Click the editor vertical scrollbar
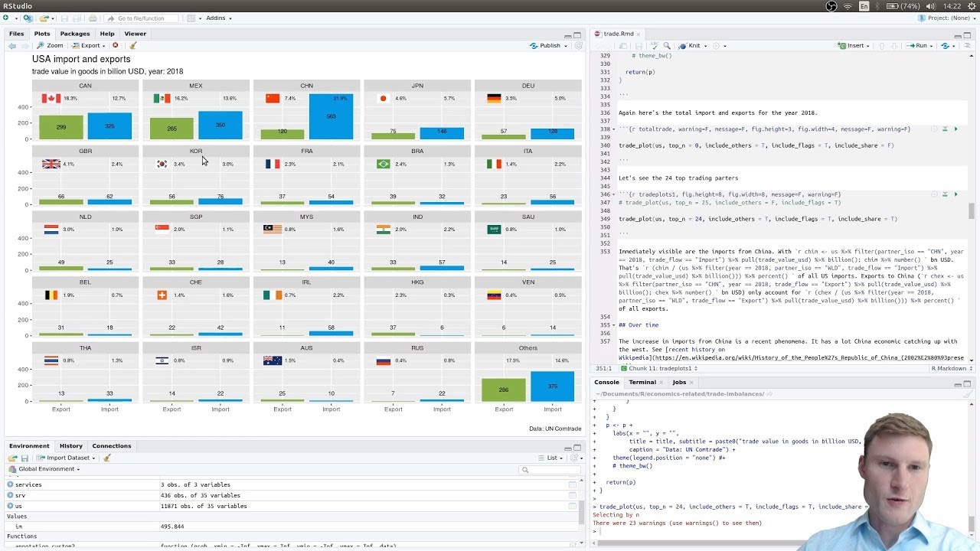Screen dimensions: 980x551 (972, 210)
